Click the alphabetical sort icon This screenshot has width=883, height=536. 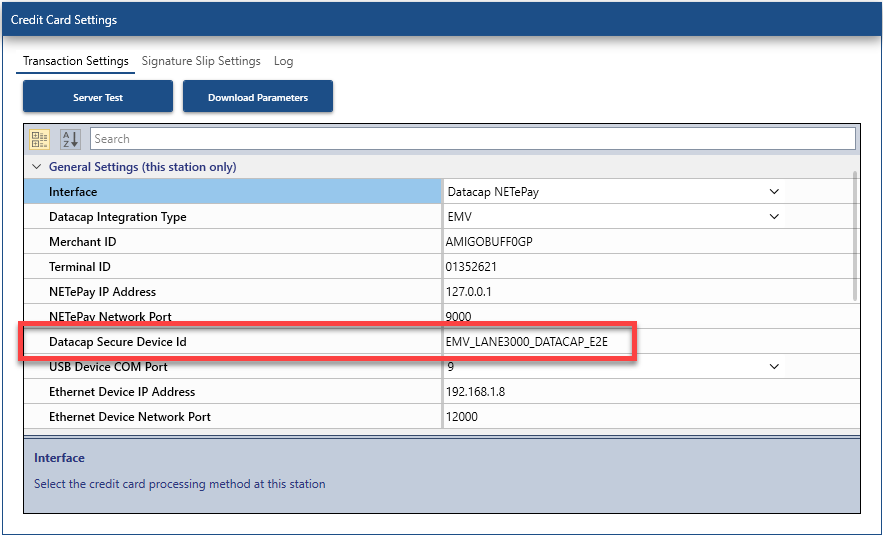pos(70,139)
